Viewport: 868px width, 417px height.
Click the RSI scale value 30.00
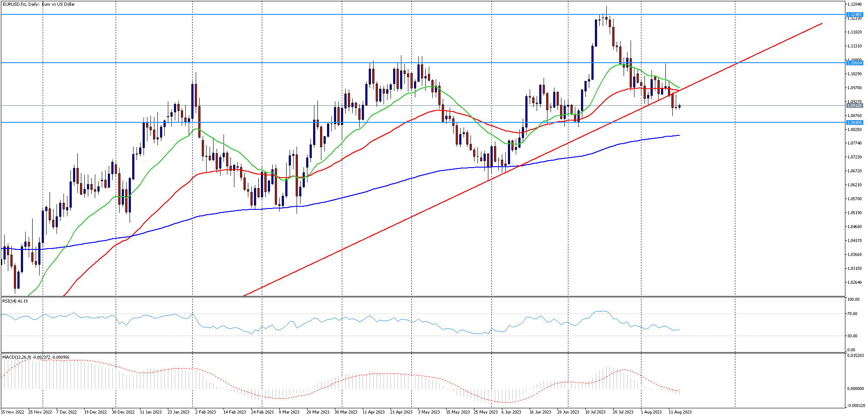pyautogui.click(x=853, y=336)
